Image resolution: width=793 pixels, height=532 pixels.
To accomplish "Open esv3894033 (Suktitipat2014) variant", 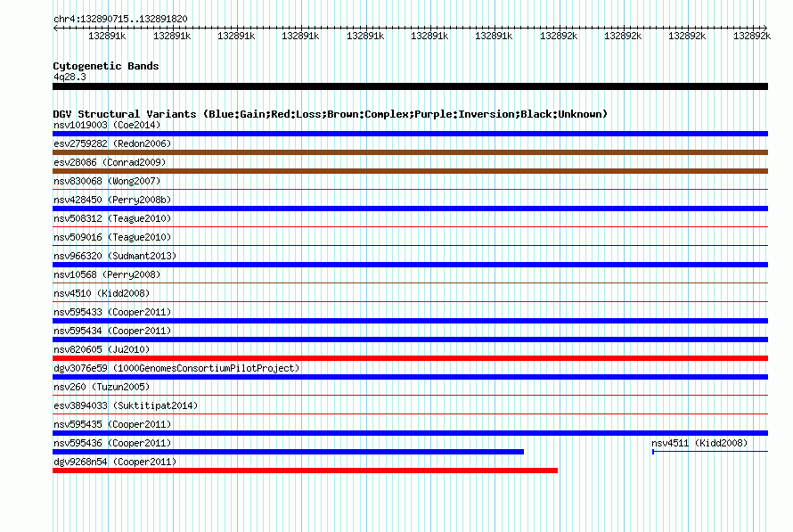I will [126, 405].
